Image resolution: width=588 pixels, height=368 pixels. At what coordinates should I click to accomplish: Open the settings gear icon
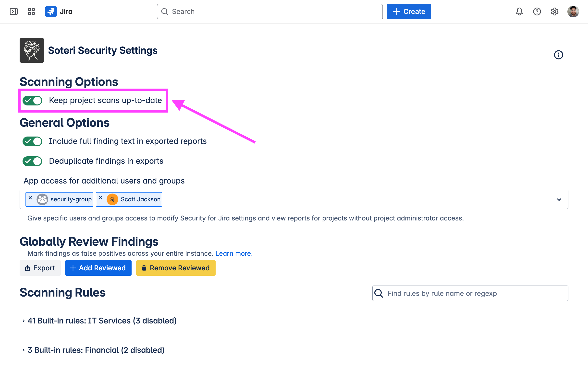point(554,11)
